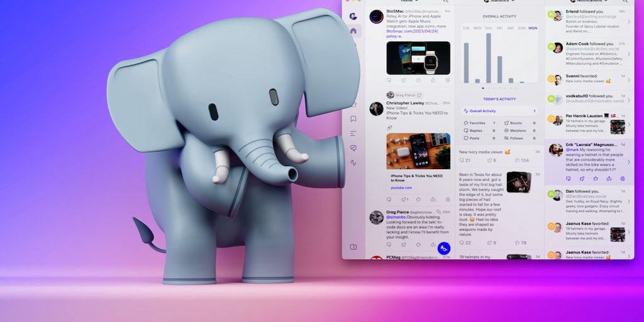
Task: Open the @simonbs mention in Greg's post
Action: coord(397,216)
